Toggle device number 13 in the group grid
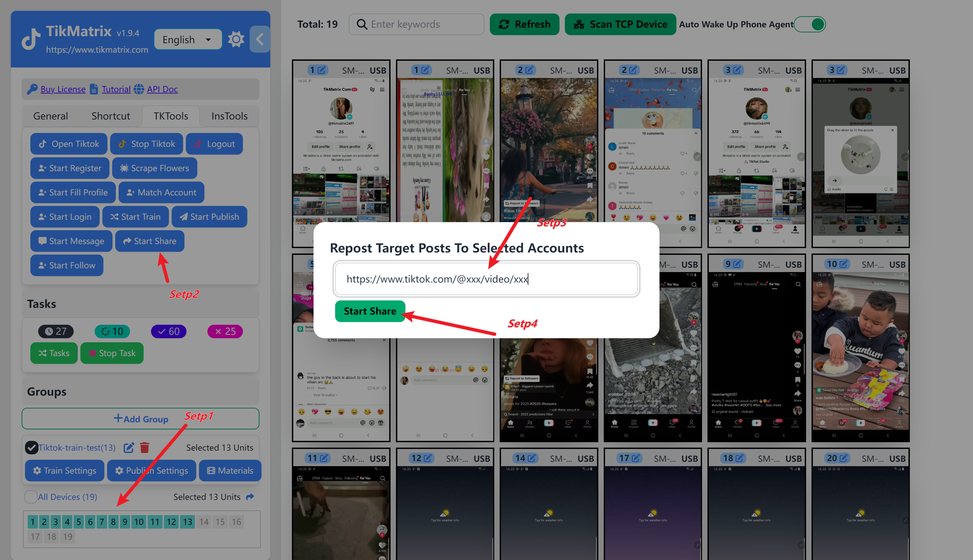This screenshot has width=973, height=560. coord(188,522)
